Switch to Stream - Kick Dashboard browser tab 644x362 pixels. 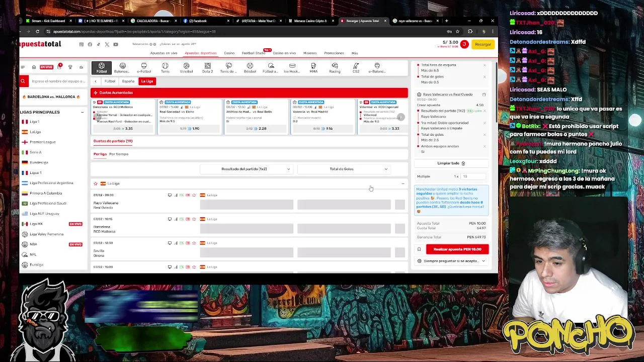pyautogui.click(x=48, y=21)
